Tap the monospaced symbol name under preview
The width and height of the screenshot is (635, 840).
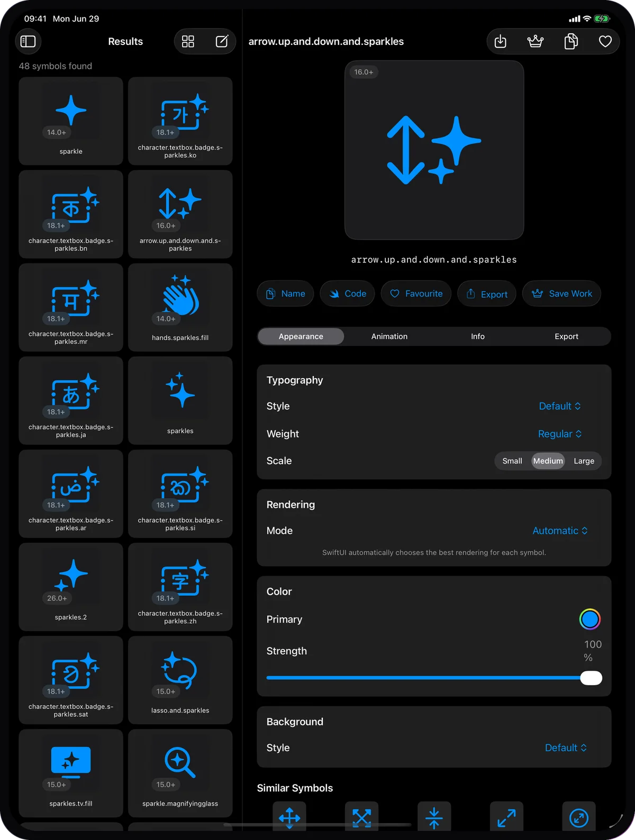coord(434,260)
